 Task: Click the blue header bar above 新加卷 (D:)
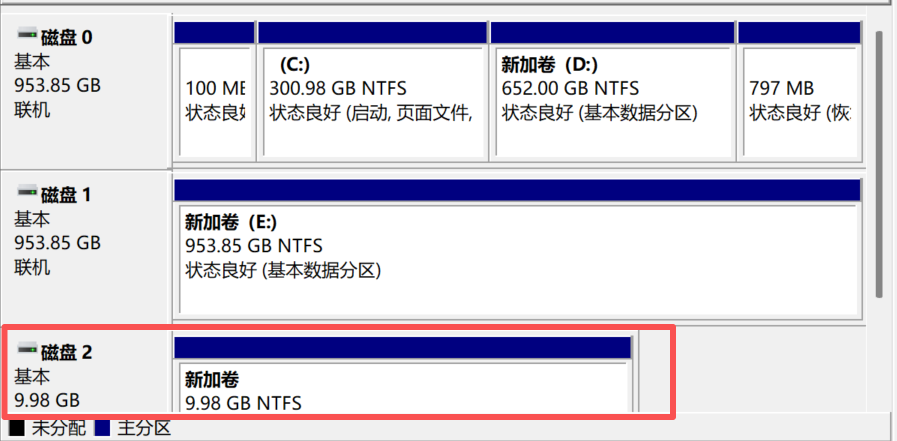point(610,33)
